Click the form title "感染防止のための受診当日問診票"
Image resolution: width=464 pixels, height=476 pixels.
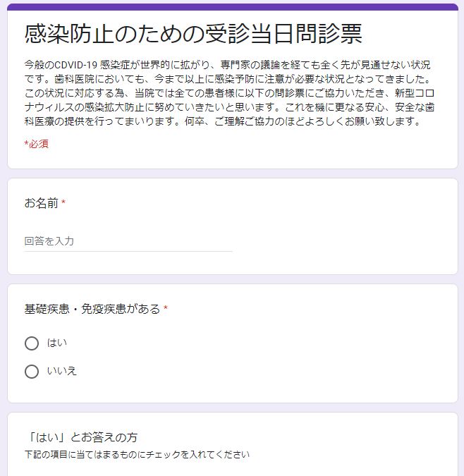193,33
